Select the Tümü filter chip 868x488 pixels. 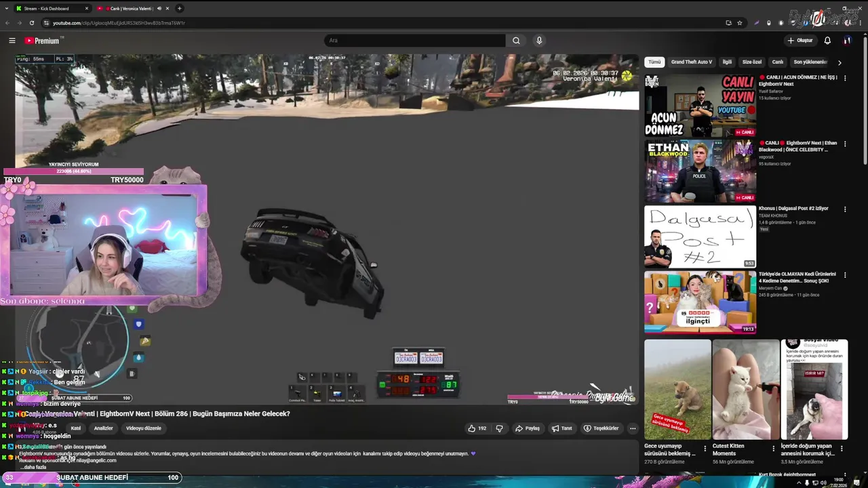(x=654, y=62)
